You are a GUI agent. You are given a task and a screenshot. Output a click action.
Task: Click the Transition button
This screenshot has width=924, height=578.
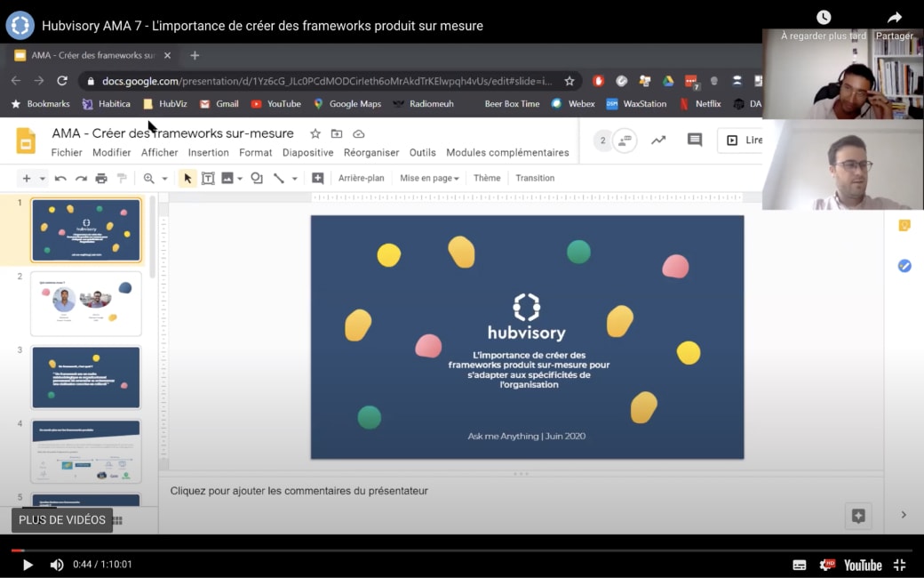[x=535, y=178]
